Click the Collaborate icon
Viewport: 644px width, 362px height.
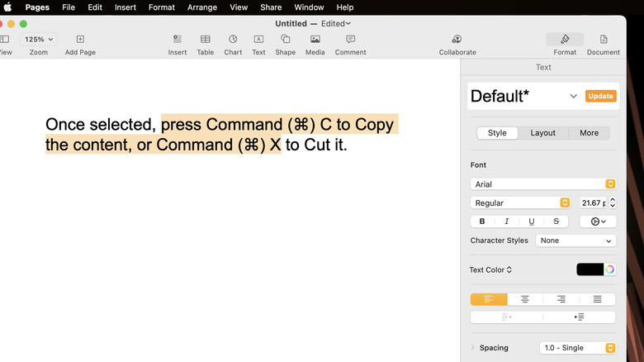click(x=457, y=40)
